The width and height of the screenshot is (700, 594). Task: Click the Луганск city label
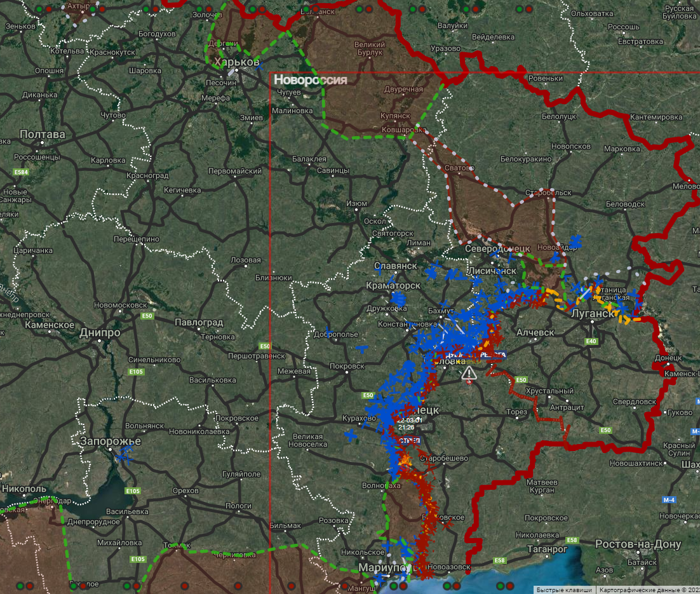[x=593, y=314]
